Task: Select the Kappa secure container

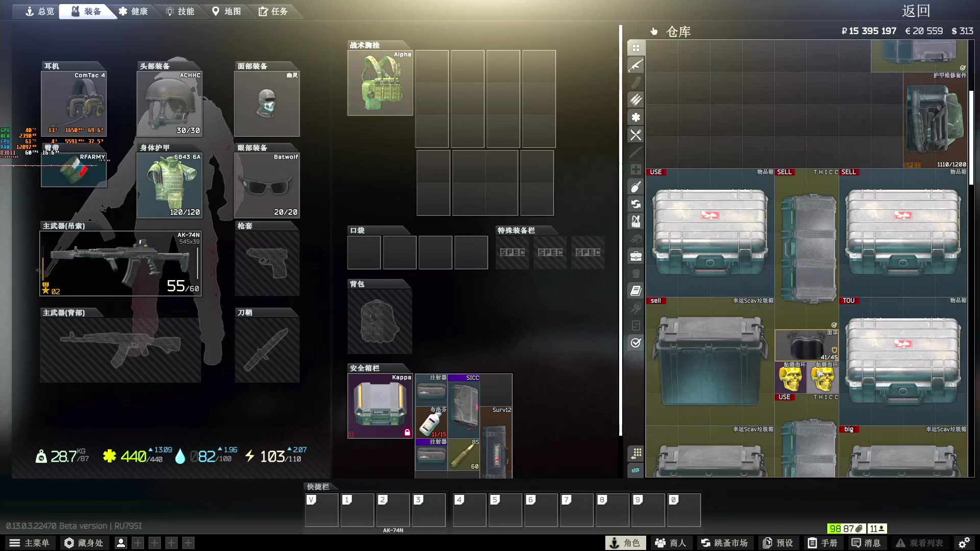Action: point(380,406)
